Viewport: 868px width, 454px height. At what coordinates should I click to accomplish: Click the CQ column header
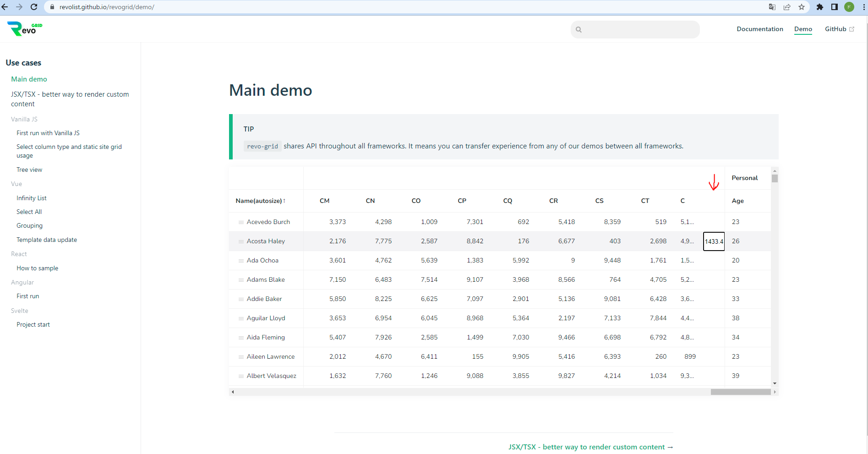point(508,201)
